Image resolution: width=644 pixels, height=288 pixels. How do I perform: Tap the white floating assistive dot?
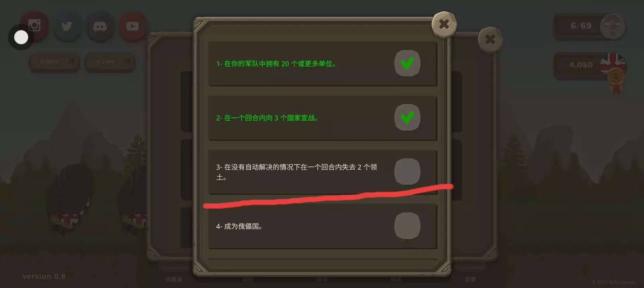pyautogui.click(x=21, y=37)
